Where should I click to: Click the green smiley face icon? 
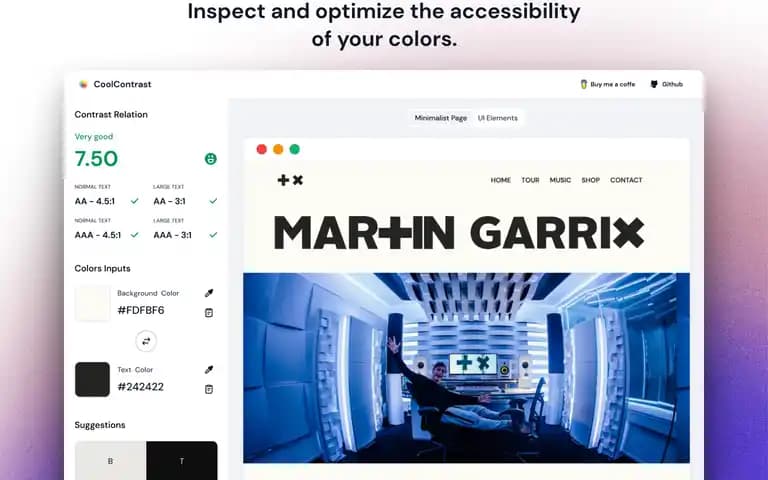(211, 159)
